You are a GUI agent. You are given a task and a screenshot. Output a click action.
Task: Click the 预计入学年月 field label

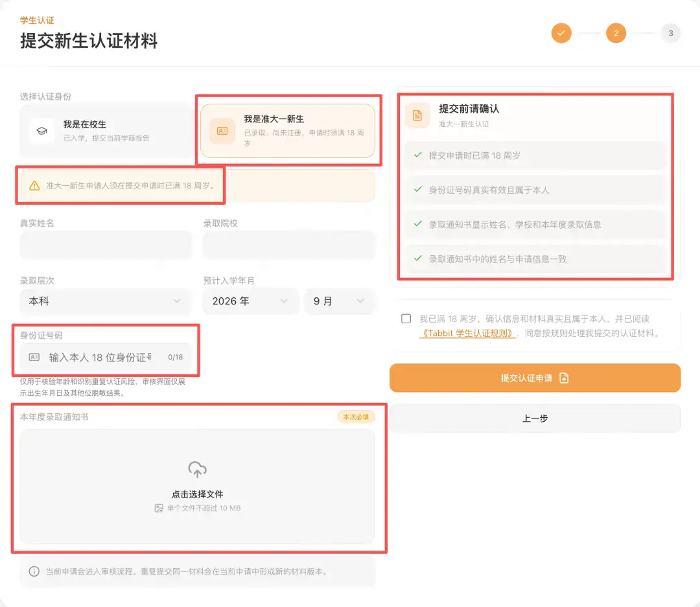[229, 281]
